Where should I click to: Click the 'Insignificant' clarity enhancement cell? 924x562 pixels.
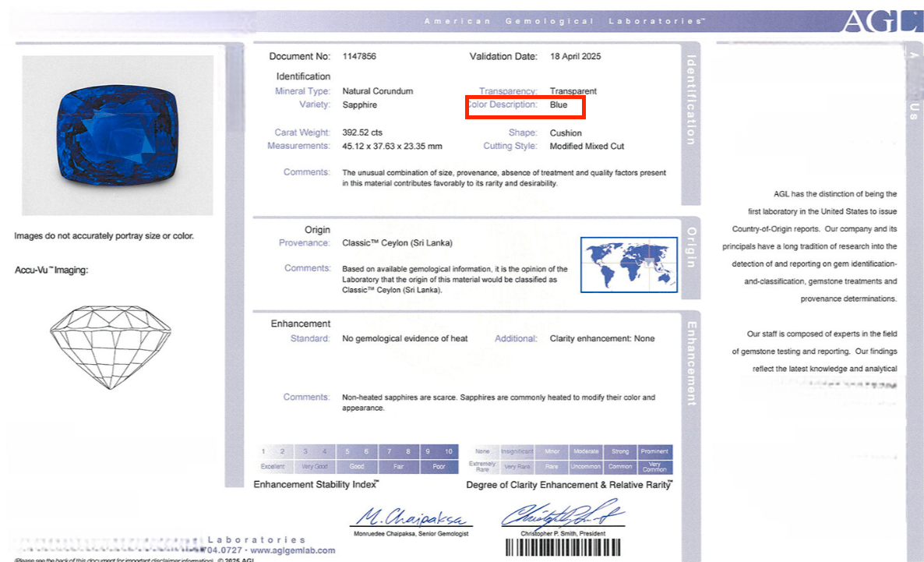[x=517, y=452]
